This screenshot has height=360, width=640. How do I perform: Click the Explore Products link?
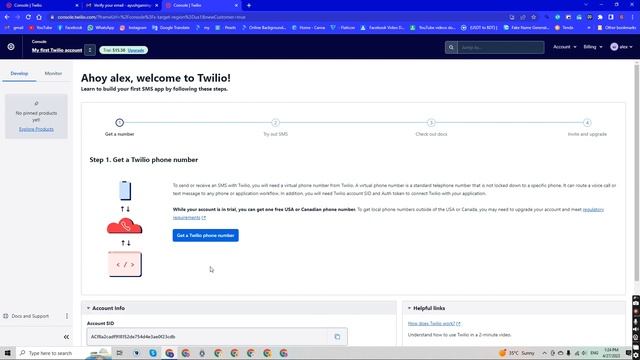point(36,129)
